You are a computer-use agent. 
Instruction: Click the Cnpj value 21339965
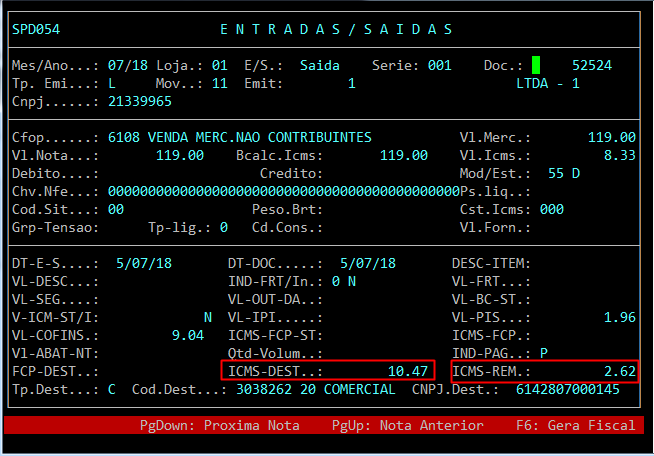click(x=140, y=101)
